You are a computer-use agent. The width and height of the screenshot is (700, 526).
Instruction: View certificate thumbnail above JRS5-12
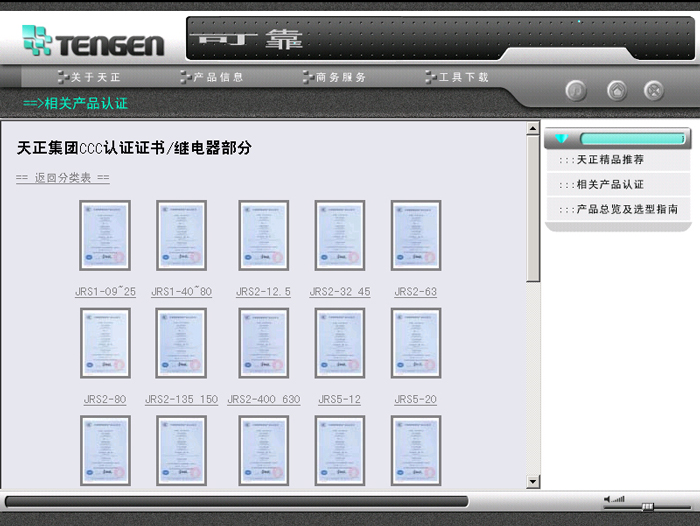340,343
